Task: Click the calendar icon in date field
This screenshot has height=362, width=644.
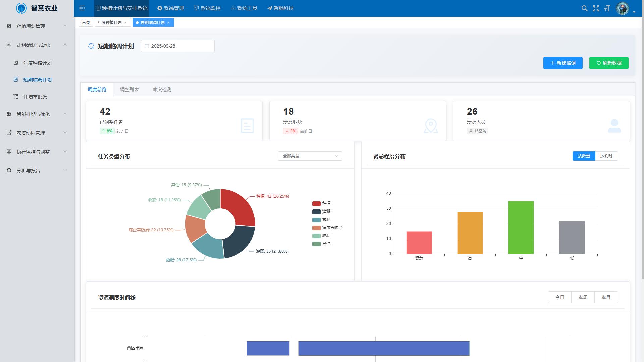Action: click(147, 46)
